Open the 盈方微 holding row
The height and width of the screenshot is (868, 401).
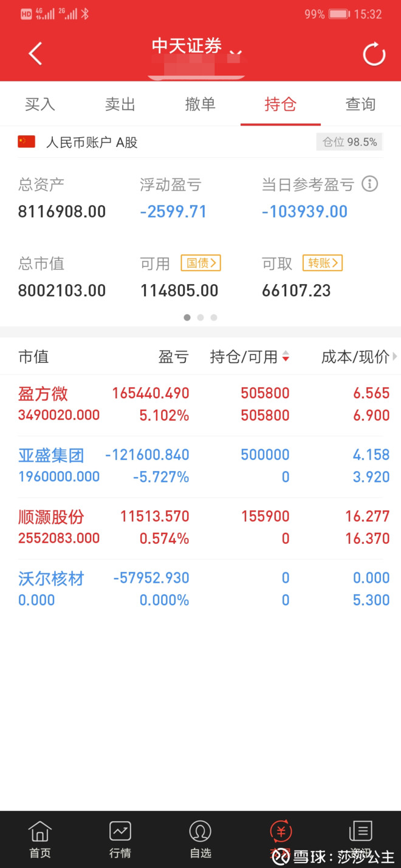pyautogui.click(x=200, y=405)
